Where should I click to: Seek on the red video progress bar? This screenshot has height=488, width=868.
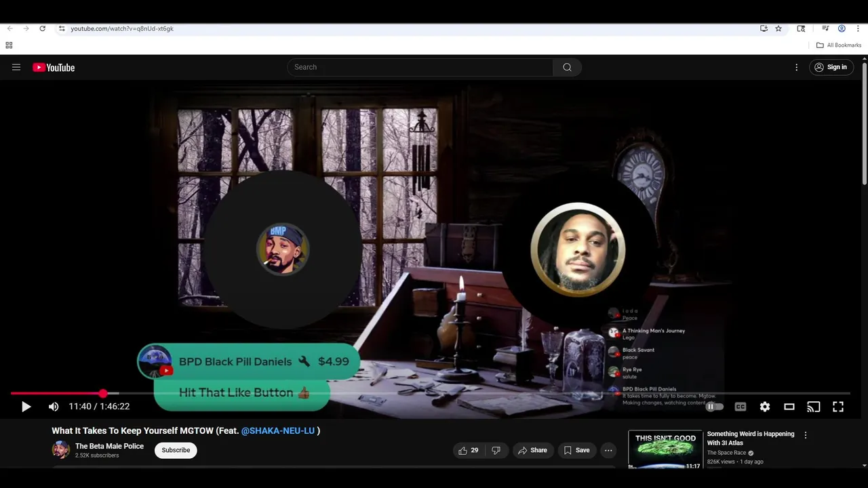pyautogui.click(x=57, y=393)
